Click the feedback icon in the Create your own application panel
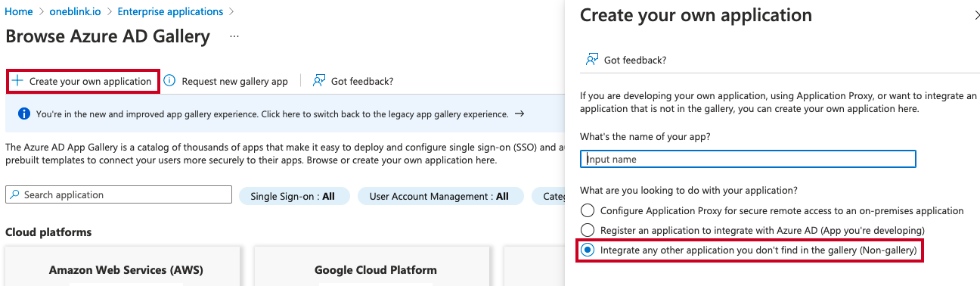 tap(592, 60)
